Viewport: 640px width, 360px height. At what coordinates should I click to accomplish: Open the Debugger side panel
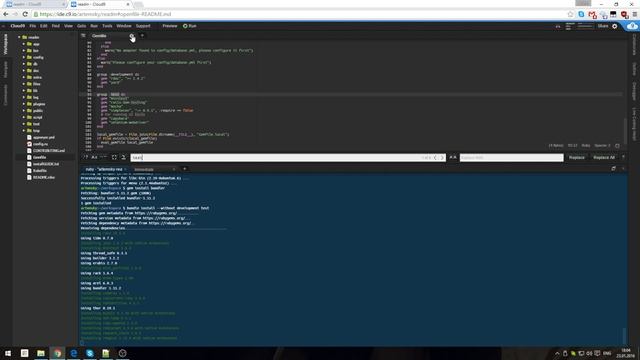tap(634, 91)
